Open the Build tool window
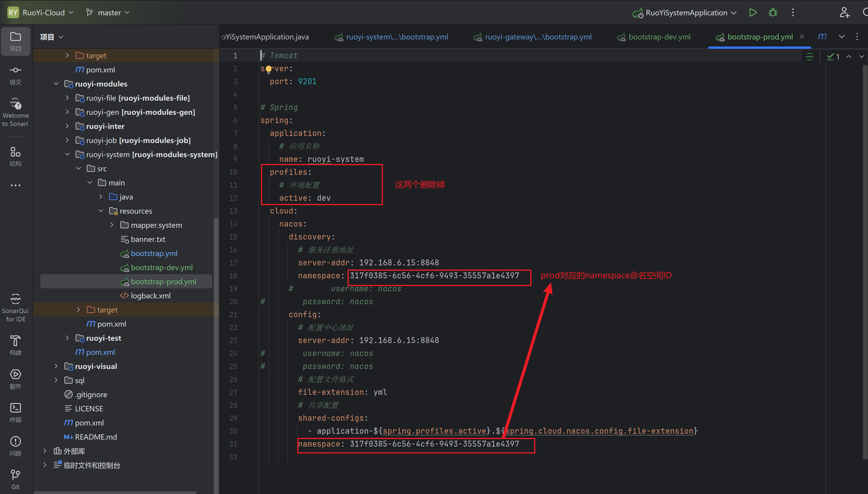 tap(15, 345)
